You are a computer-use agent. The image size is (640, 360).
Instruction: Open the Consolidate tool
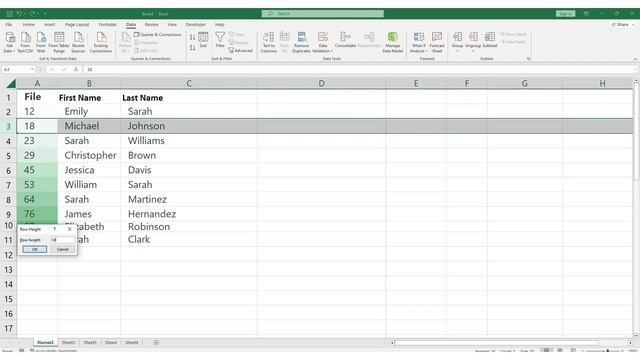345,40
